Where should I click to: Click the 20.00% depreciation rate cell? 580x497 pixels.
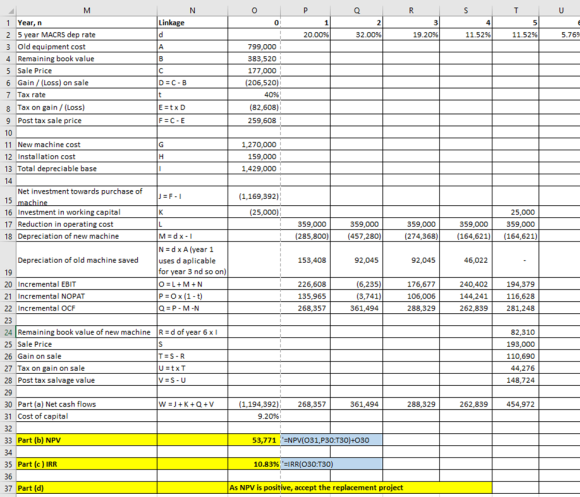coord(306,35)
